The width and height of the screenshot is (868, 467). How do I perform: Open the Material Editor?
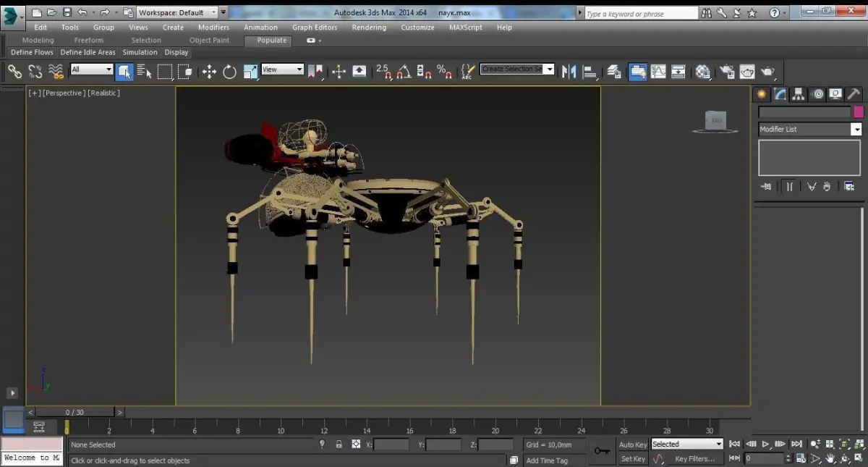tap(703, 71)
